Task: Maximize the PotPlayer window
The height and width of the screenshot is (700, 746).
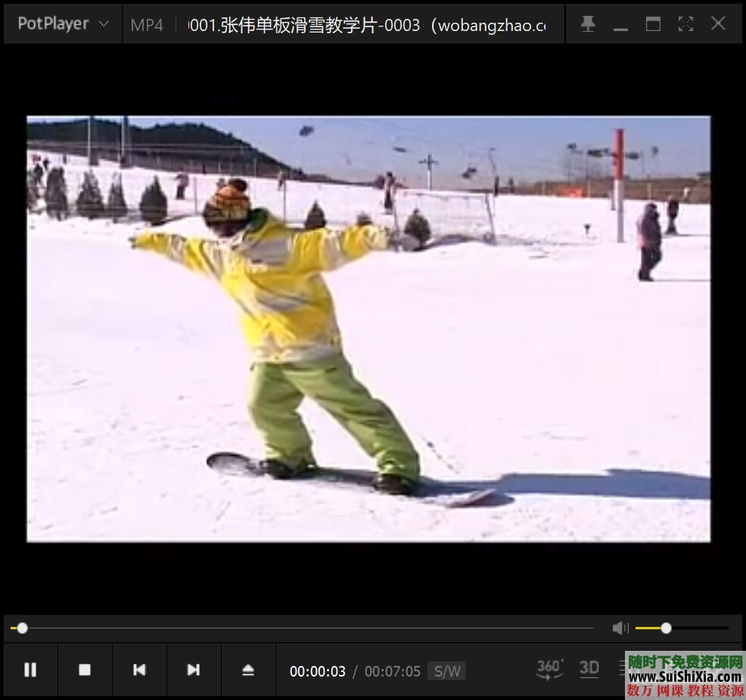Action: coord(653,24)
